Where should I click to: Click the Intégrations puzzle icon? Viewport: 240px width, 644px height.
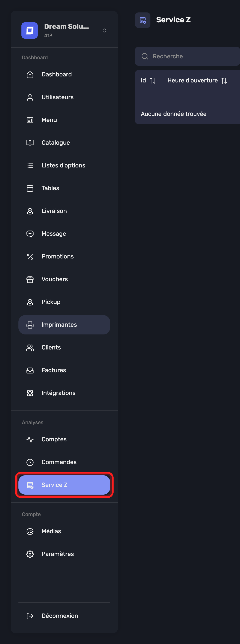coord(30,393)
